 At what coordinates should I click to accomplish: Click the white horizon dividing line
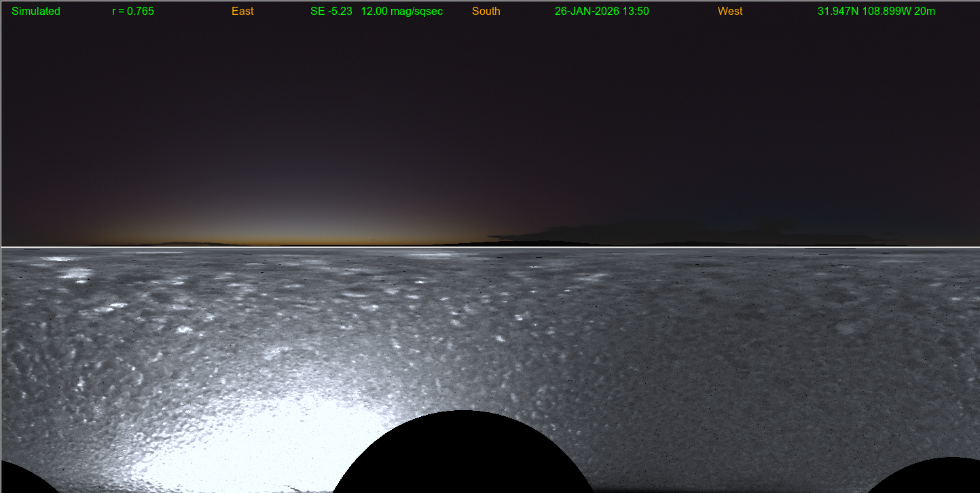[x=489, y=247]
